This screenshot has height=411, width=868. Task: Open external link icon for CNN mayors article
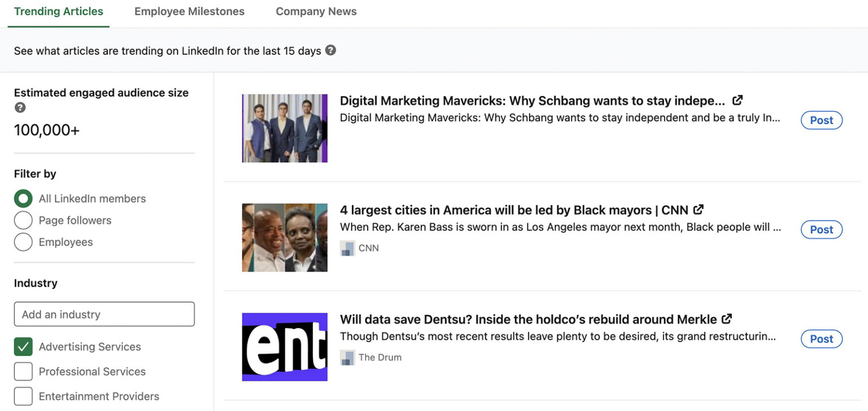click(698, 210)
